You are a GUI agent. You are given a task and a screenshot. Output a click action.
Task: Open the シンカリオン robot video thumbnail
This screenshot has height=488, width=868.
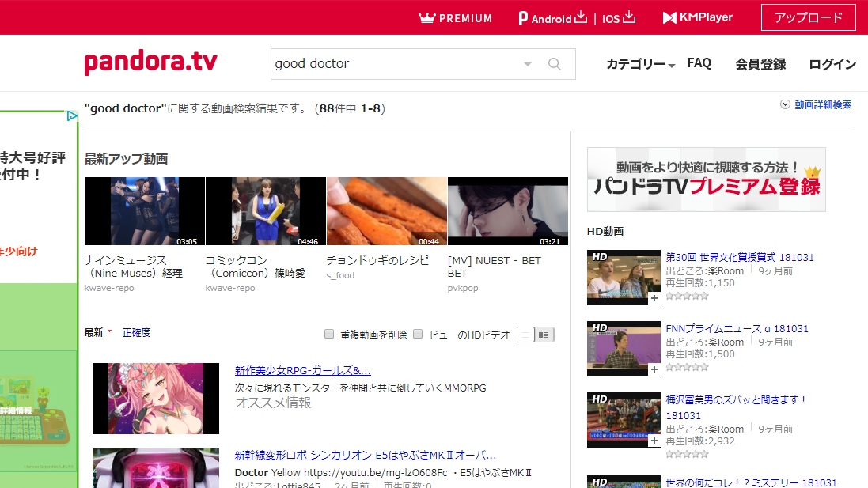[156, 468]
